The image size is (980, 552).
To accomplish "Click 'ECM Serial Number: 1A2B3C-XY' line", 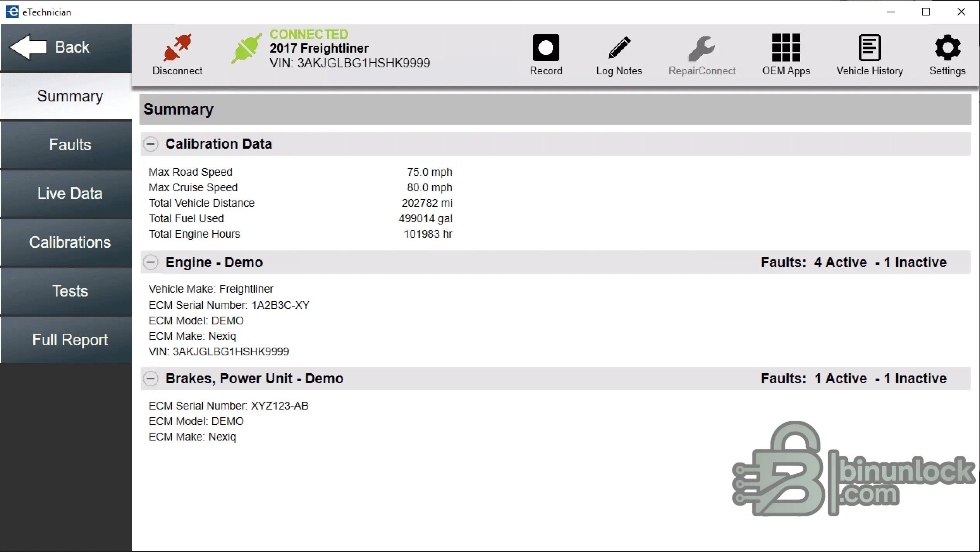I will click(x=229, y=305).
